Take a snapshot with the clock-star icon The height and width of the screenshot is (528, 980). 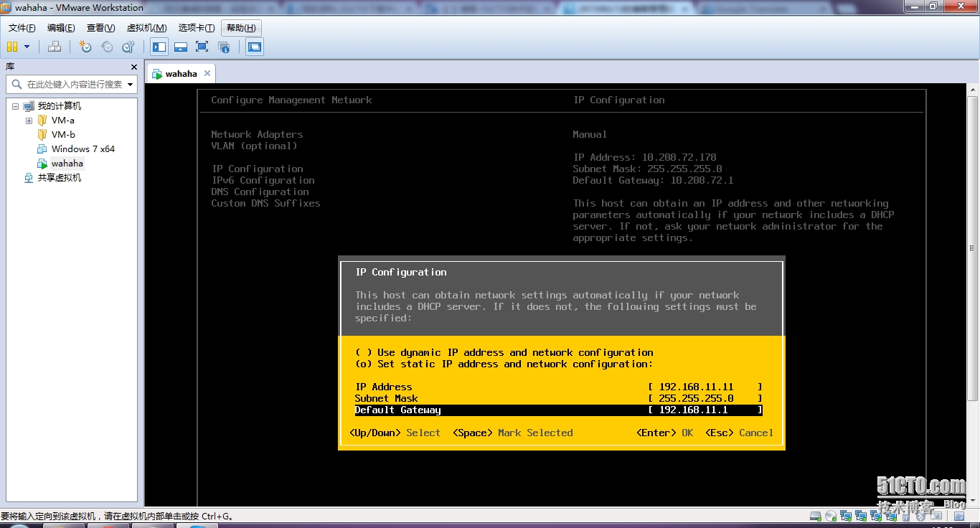(x=85, y=47)
